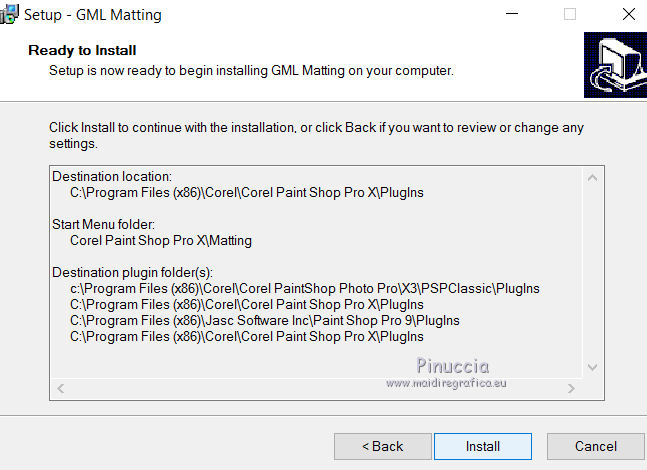Go back with the Back button

383,446
